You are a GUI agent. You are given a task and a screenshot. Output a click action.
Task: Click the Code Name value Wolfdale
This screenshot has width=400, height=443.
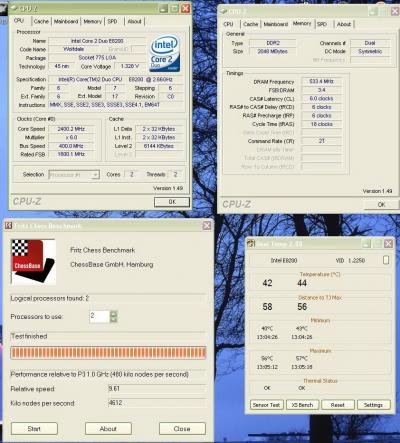tap(74, 49)
